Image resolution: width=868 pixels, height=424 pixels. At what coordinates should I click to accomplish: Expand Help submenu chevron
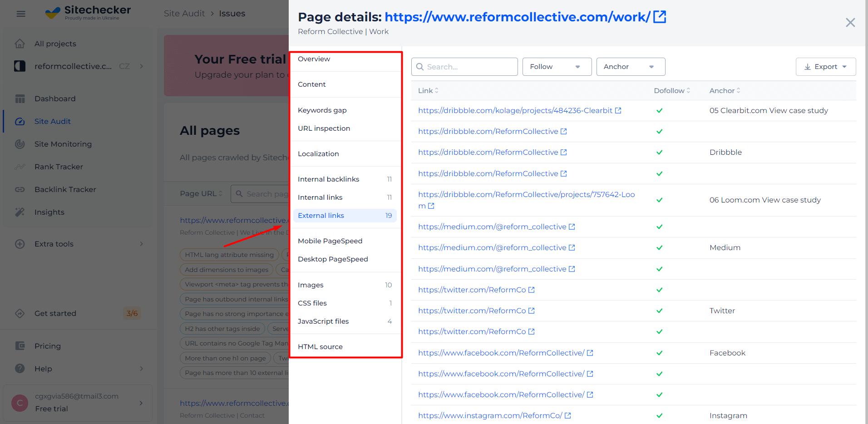coord(142,369)
